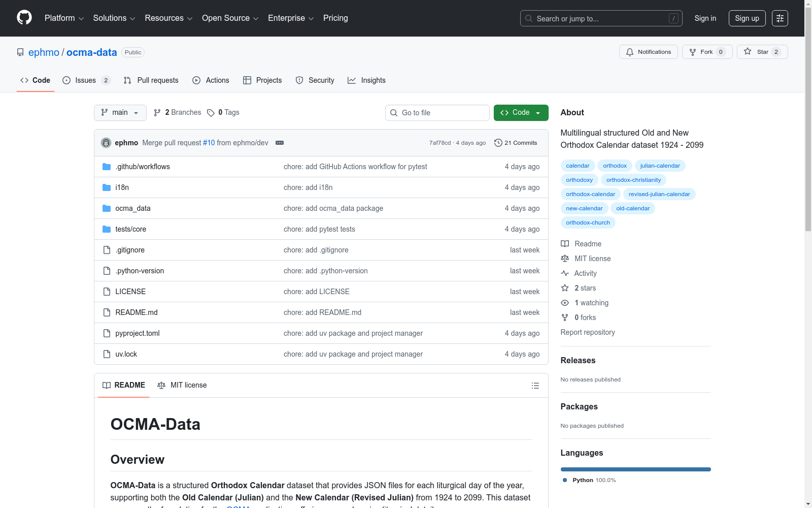The image size is (812, 508).
Task: Click the Report repository link
Action: (588, 332)
